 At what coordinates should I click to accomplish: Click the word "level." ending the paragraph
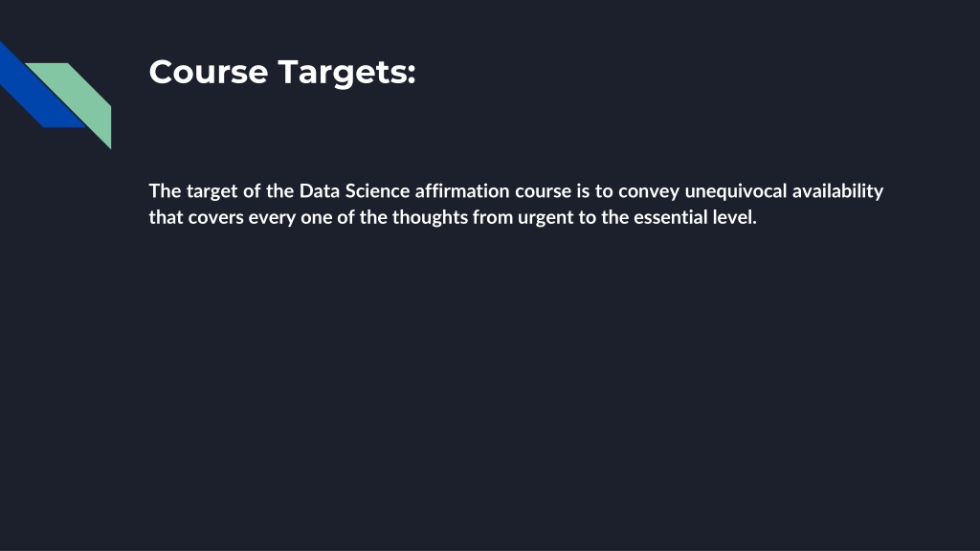735,217
